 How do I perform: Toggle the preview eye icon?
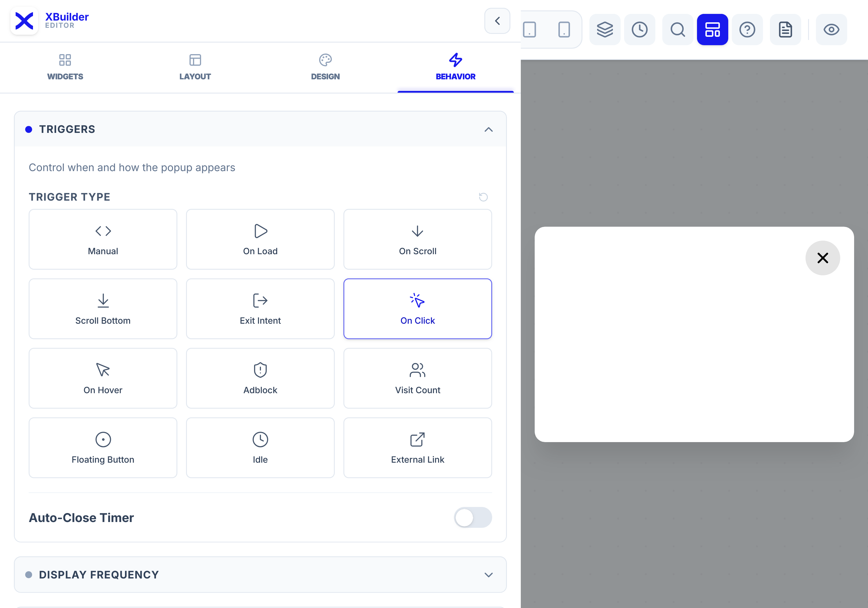[831, 30]
